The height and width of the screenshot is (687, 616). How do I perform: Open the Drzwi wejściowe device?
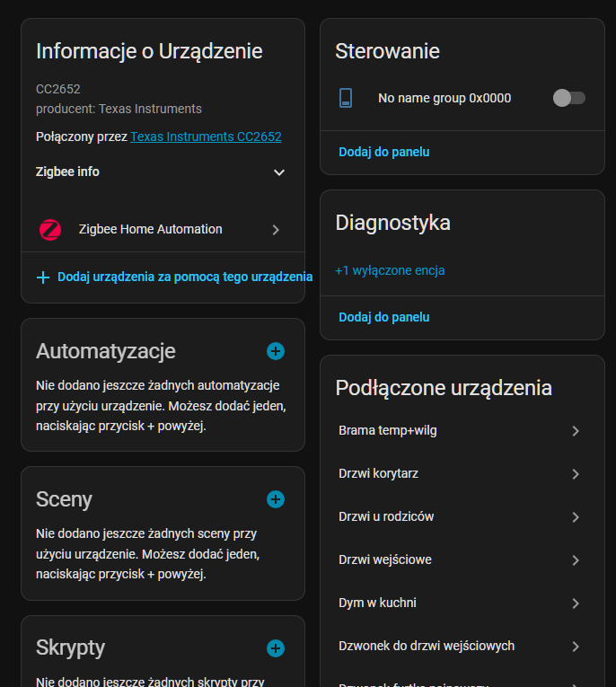pyautogui.click(x=385, y=559)
